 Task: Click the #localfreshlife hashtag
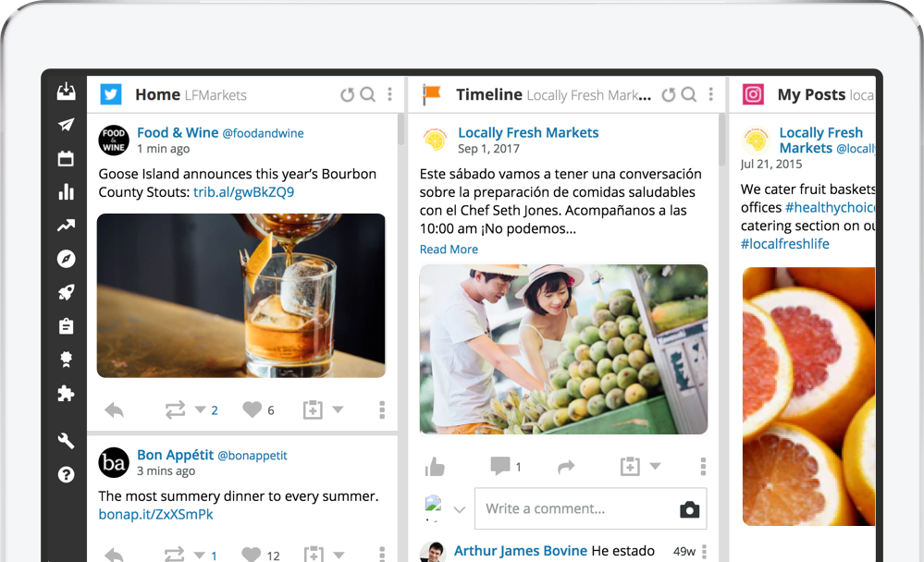(785, 244)
